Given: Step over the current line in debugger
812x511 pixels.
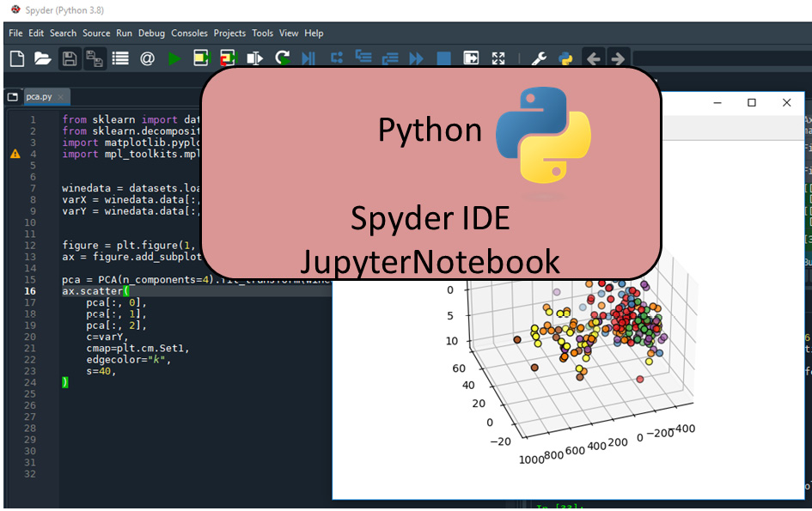Looking at the screenshot, I should pos(337,58).
